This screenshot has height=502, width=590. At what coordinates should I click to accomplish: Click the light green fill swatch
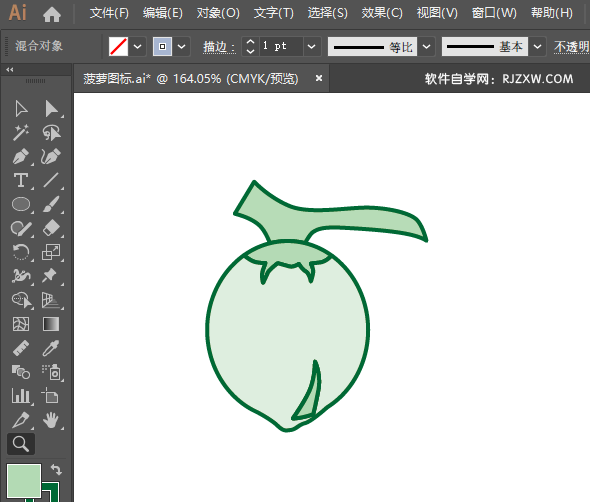pos(24,481)
